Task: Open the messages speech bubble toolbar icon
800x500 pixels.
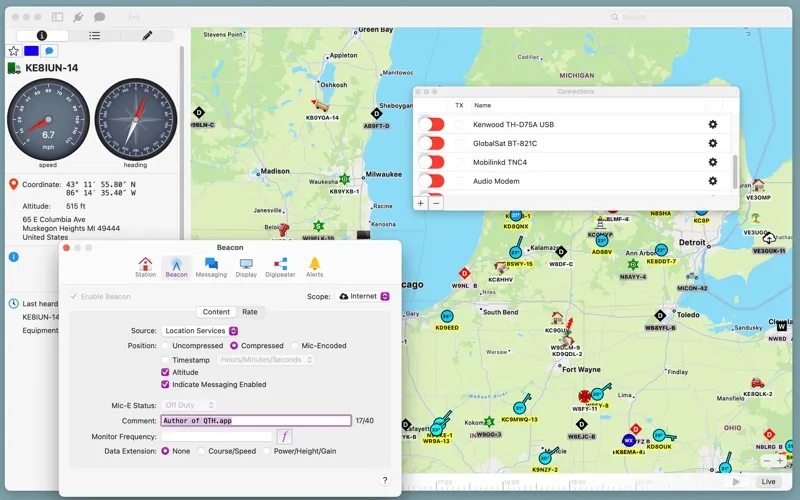Action: point(99,17)
